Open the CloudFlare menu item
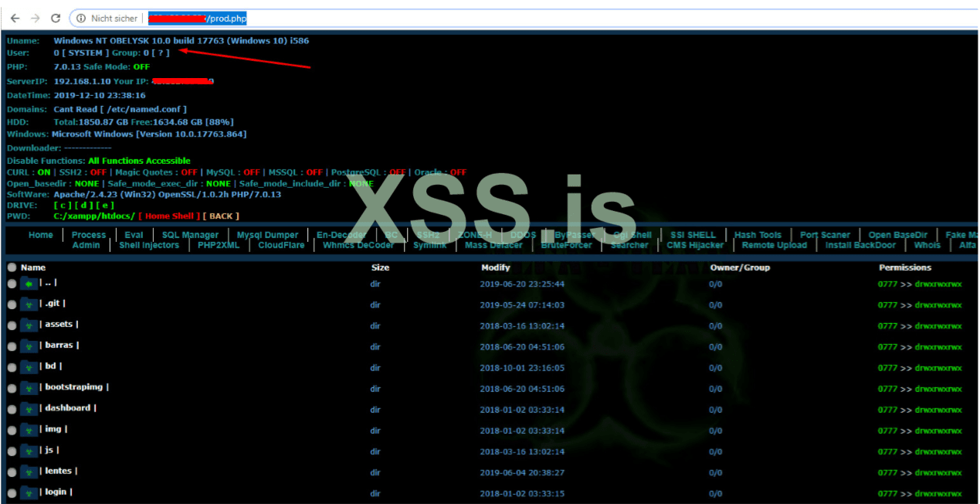The image size is (980, 504). click(282, 245)
